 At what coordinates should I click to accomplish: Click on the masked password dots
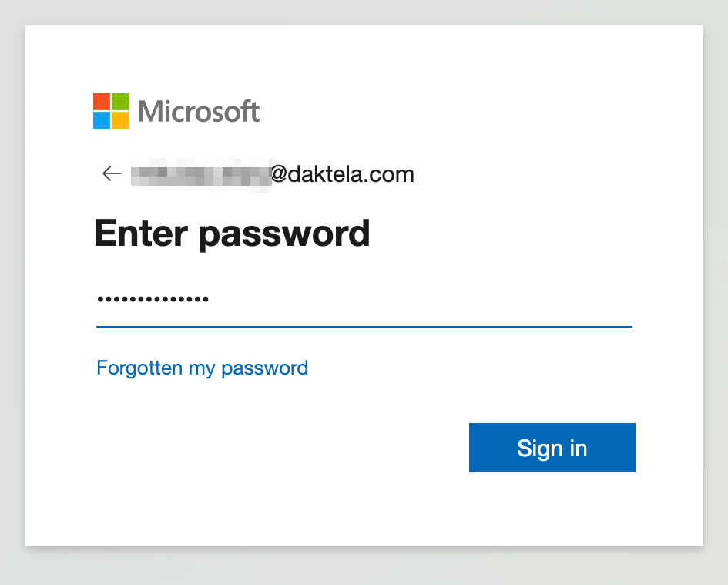153,299
